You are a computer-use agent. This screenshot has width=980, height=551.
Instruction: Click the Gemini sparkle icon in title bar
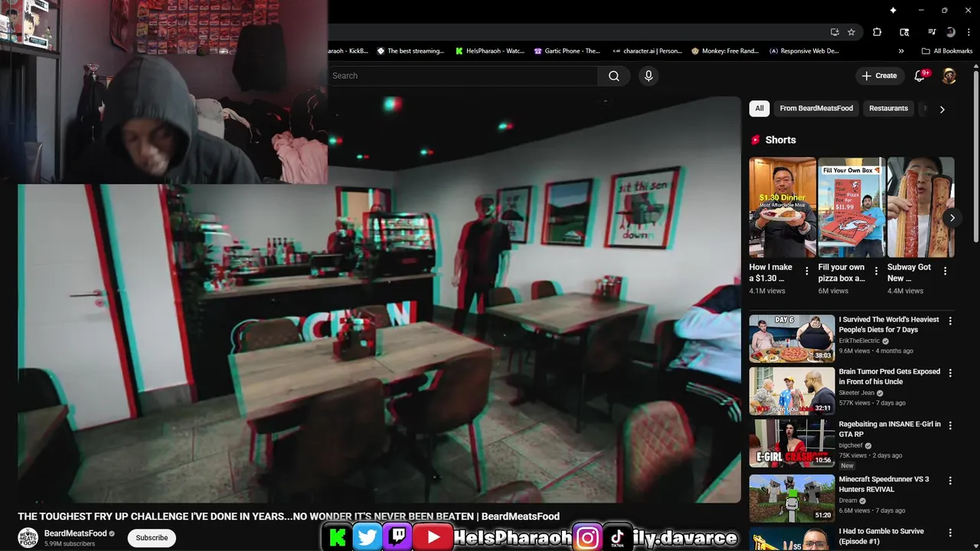(x=893, y=10)
